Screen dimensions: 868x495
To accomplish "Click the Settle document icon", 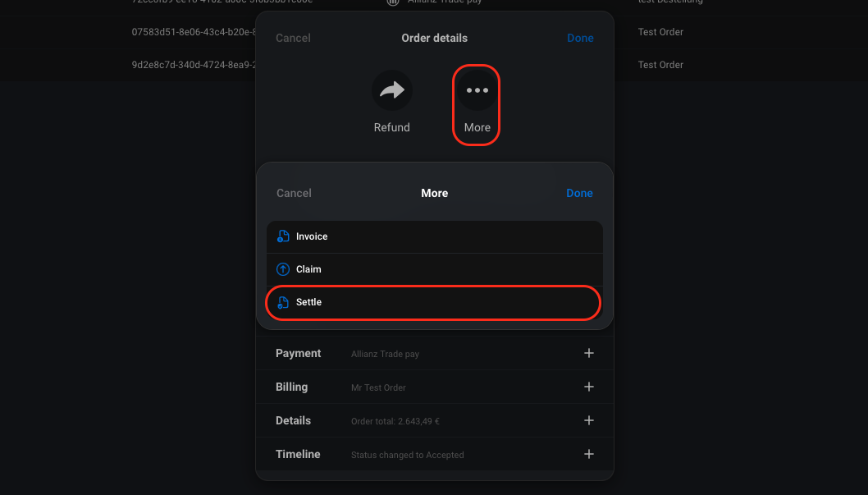I will (x=283, y=302).
